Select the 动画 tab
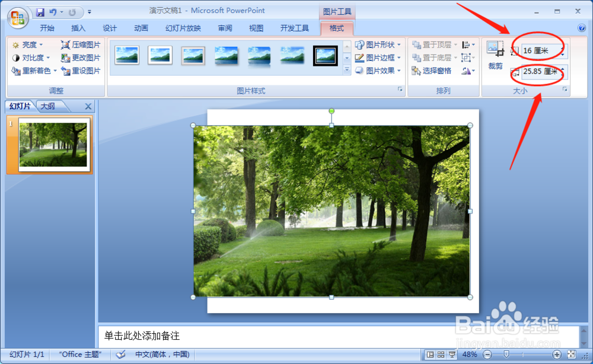 click(141, 28)
